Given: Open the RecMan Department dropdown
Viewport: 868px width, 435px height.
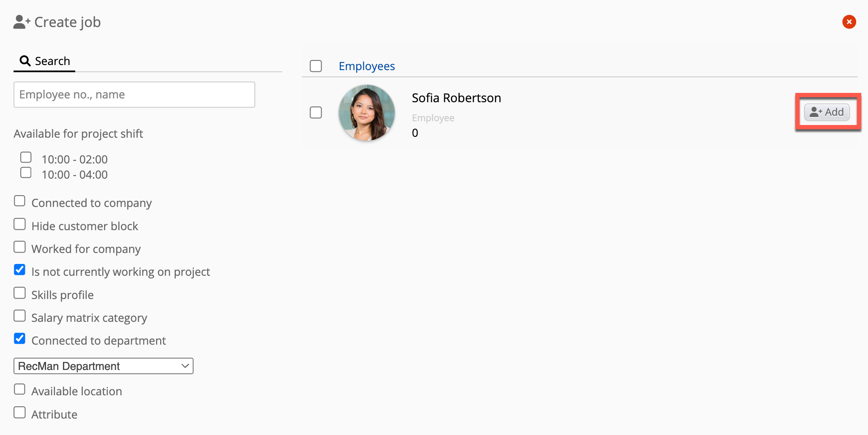Looking at the screenshot, I should [x=104, y=366].
